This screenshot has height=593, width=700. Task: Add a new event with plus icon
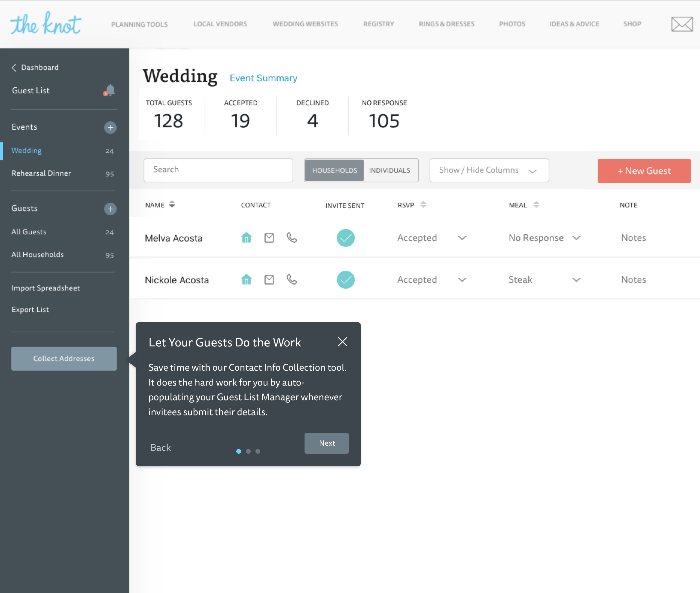(110, 127)
